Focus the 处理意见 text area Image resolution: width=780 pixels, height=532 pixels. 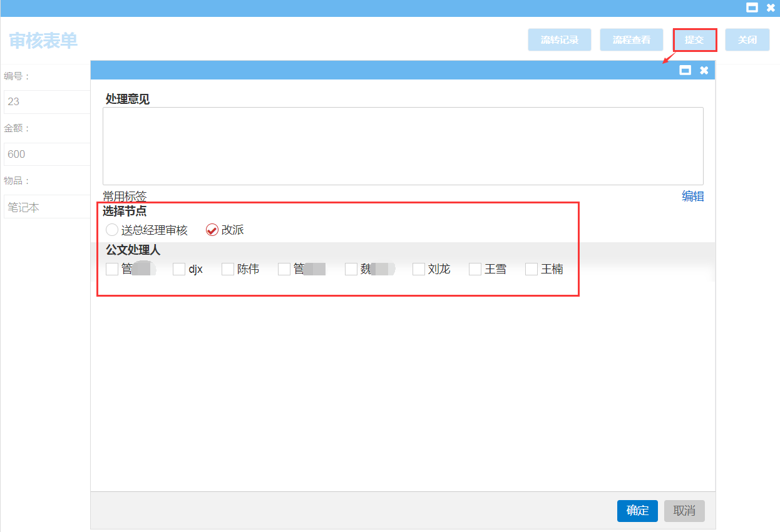403,146
